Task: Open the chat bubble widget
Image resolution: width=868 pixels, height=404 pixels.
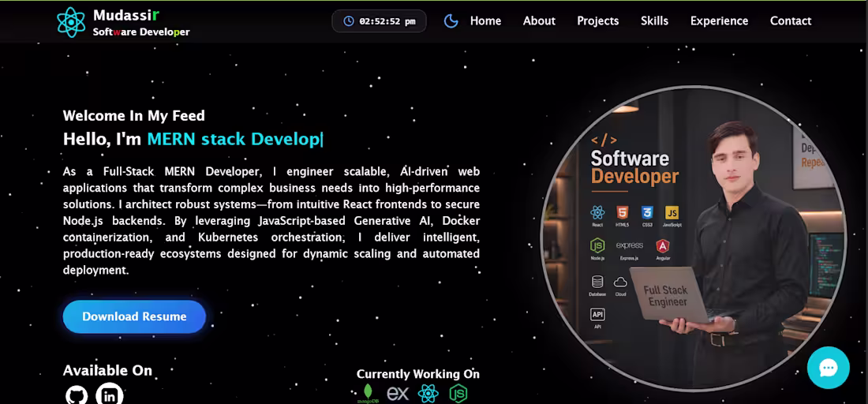Action: click(x=828, y=368)
